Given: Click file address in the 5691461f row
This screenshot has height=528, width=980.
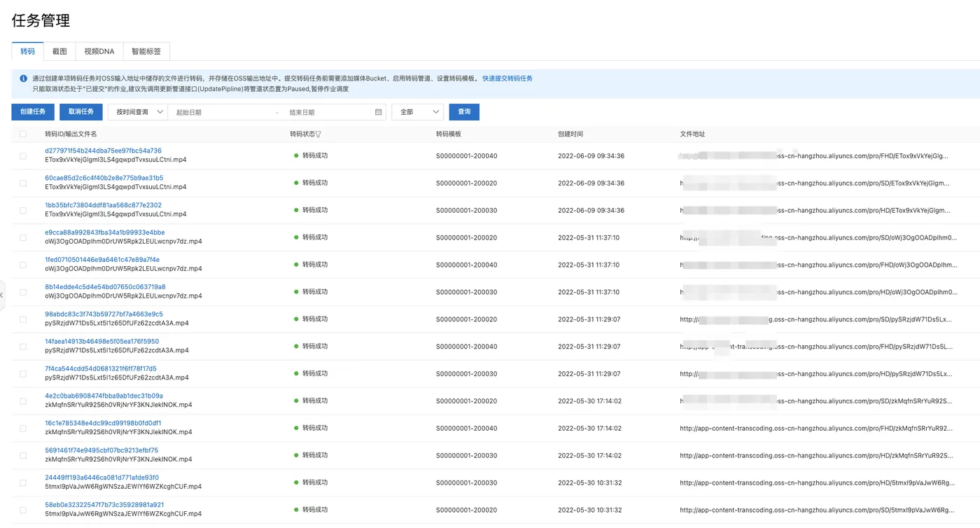Looking at the screenshot, I should pyautogui.click(x=816, y=456).
